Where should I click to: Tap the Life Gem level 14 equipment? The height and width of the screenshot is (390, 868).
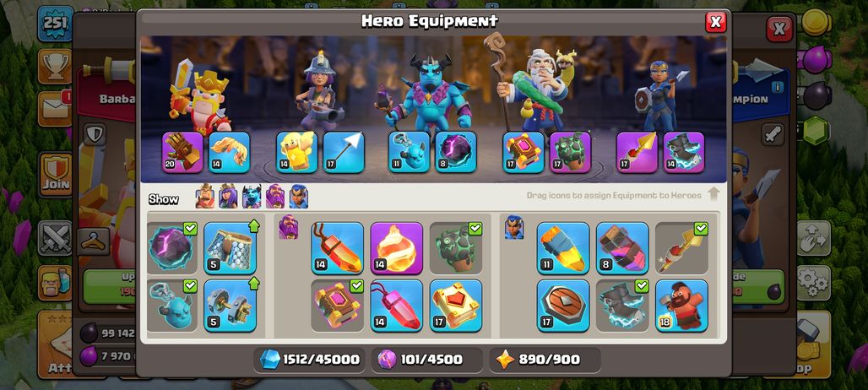click(396, 306)
